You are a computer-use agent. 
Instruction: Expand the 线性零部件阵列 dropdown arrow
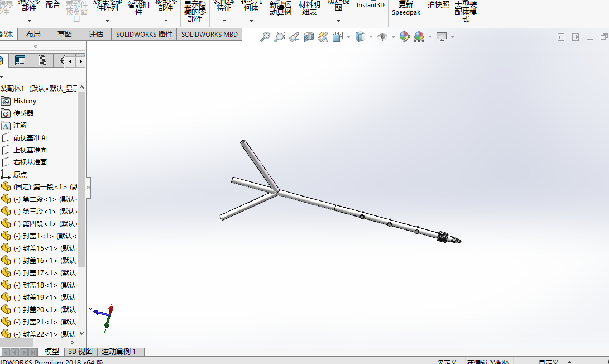point(108,21)
